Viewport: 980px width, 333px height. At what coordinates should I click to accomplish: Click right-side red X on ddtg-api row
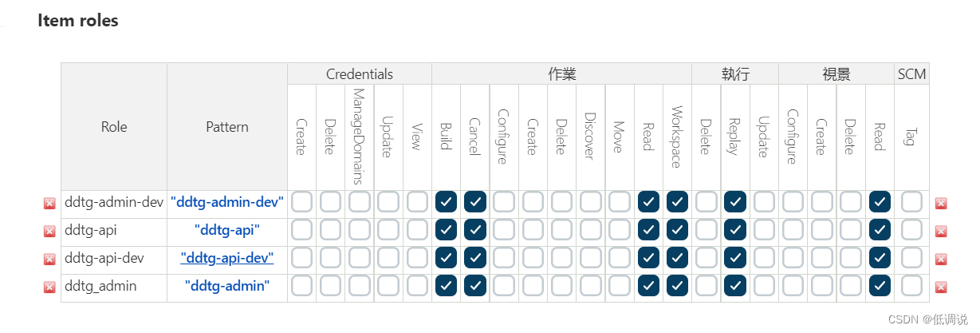click(x=941, y=231)
